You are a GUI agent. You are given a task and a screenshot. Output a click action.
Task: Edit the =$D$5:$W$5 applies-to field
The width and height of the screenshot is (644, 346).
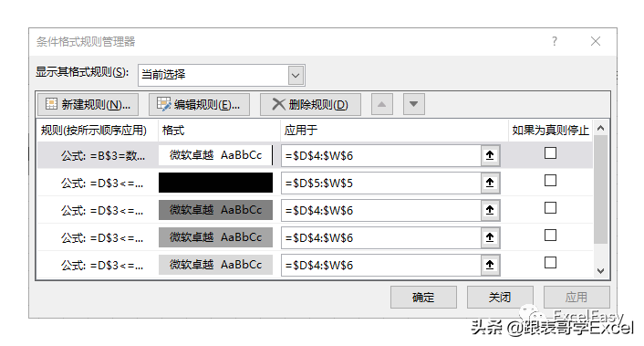(381, 183)
